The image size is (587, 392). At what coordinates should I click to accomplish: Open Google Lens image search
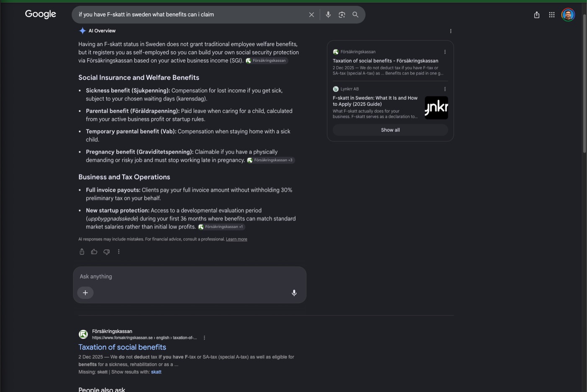(342, 15)
